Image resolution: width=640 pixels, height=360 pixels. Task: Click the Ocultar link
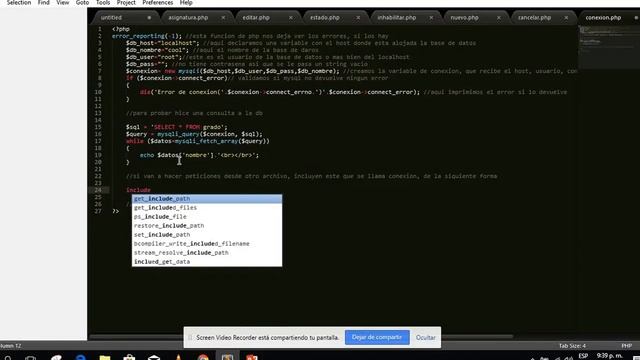click(x=425, y=338)
